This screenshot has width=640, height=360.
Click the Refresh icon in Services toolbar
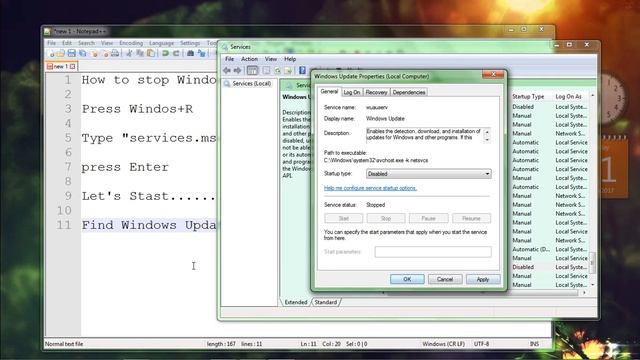point(278,71)
